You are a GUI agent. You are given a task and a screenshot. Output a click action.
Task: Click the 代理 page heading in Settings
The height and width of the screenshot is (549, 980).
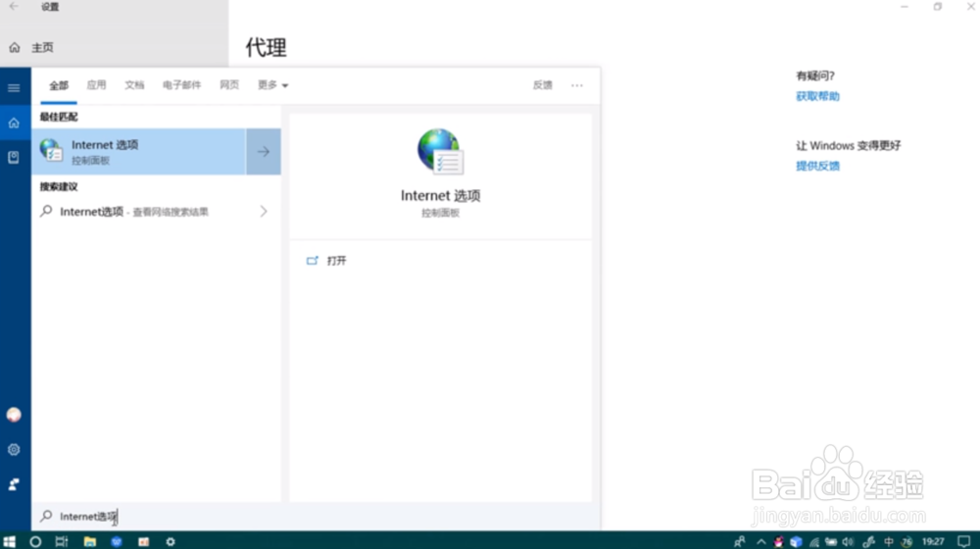point(267,47)
